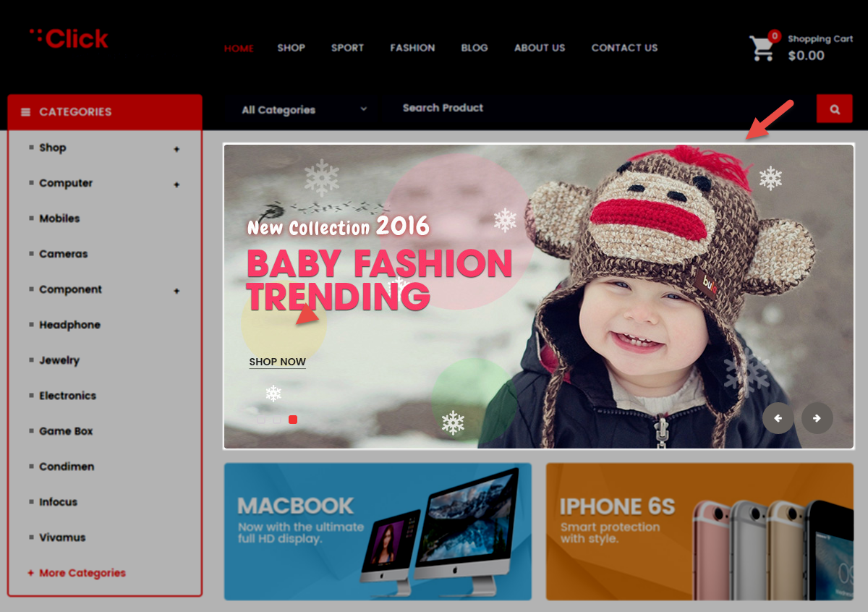Open the Blog menu item
The width and height of the screenshot is (868, 612).
(x=475, y=48)
